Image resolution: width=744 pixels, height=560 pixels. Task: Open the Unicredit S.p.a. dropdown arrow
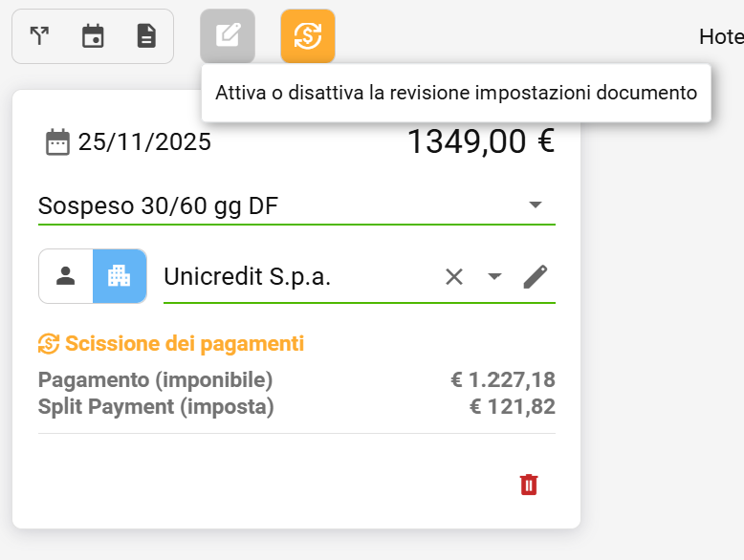[494, 277]
